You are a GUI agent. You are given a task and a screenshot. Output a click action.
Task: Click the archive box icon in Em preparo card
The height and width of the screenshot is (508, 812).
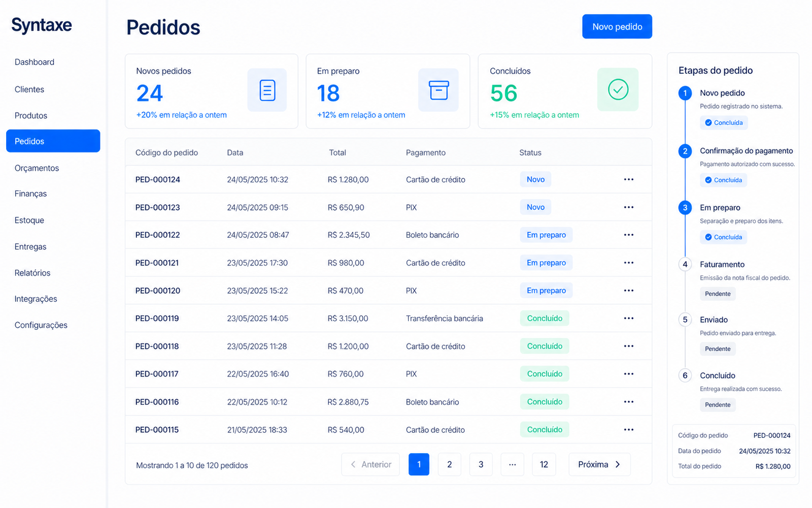pos(438,90)
